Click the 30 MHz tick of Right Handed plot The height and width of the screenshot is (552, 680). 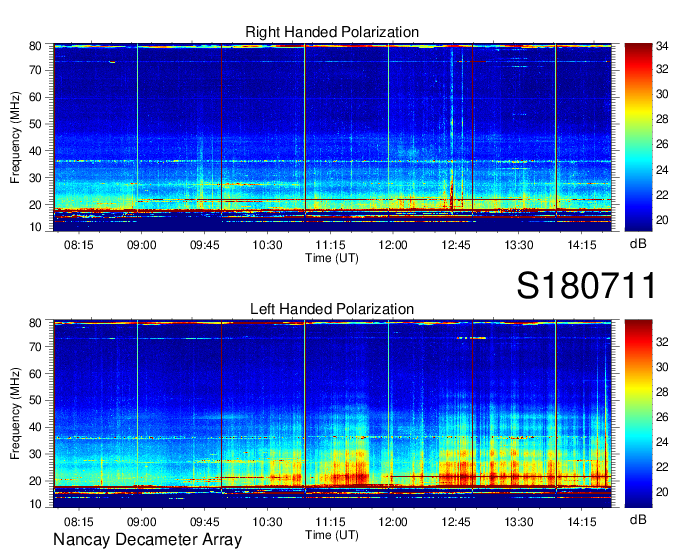coord(35,178)
